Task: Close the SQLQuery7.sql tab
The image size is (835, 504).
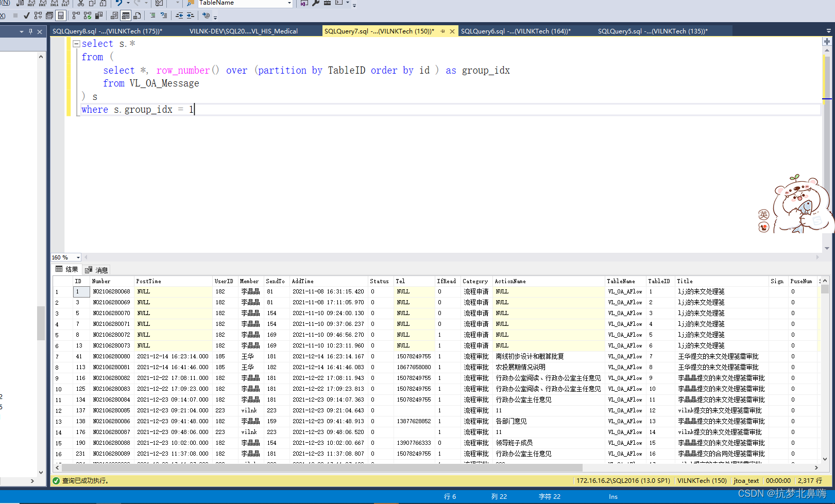Action: point(452,31)
